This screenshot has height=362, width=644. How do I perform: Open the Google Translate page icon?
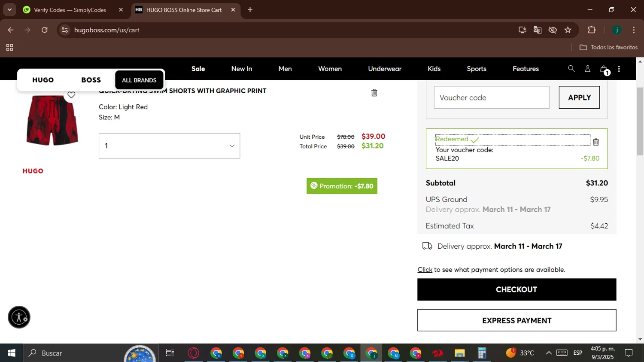point(538,30)
